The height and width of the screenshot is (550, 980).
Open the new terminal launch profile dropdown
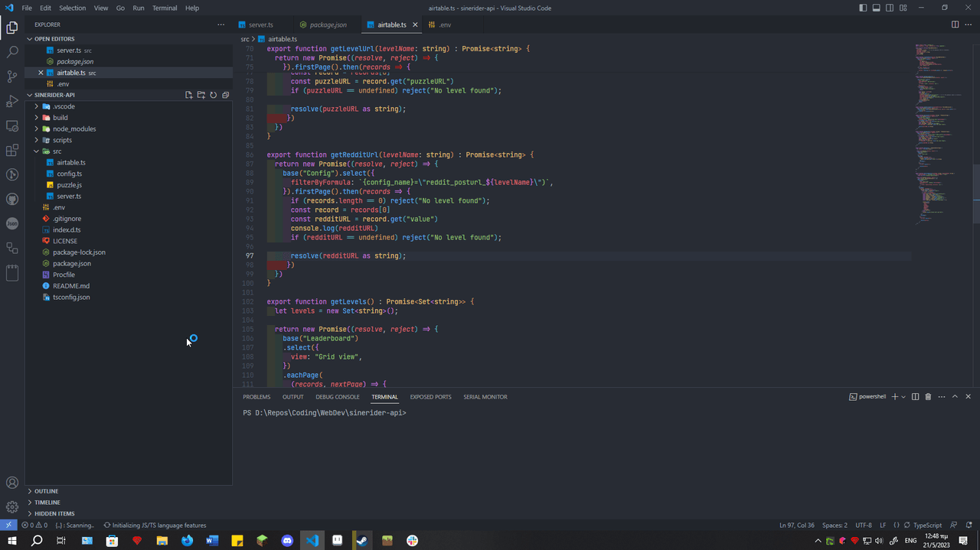pos(903,397)
